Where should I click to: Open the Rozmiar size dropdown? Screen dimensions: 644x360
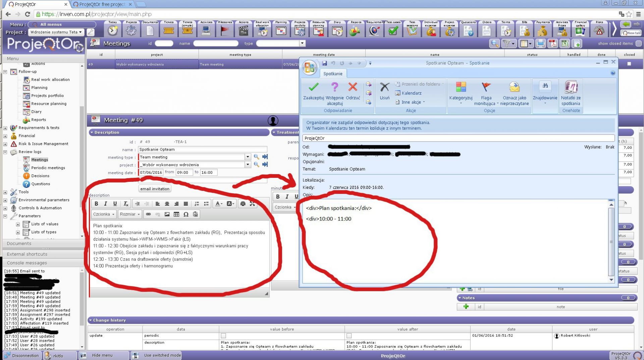[130, 214]
